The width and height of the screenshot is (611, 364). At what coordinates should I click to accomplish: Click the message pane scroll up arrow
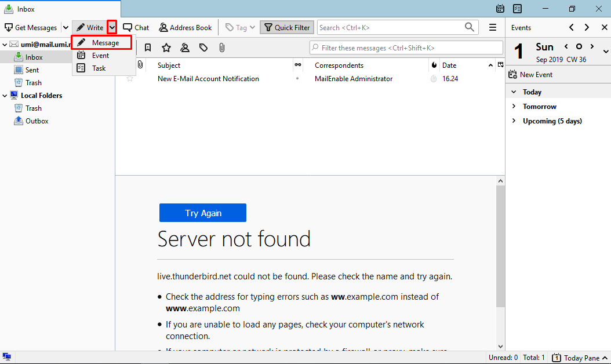501,181
